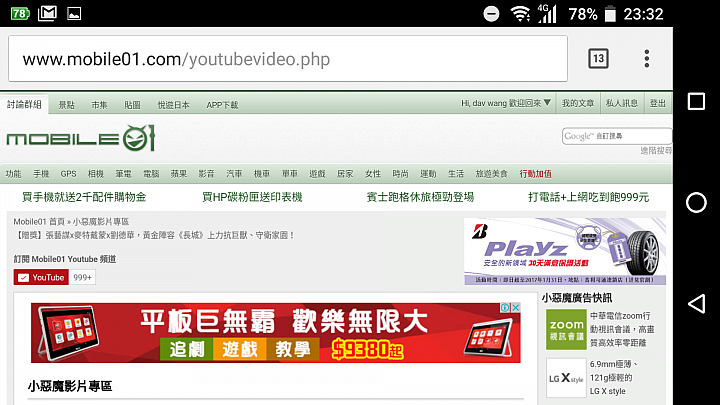Viewport: 720px width, 405px height.
Task: Open the 遊戲 category menu
Action: coord(317,174)
